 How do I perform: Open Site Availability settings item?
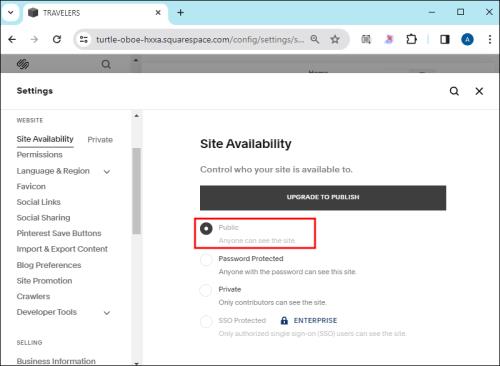[x=45, y=139]
